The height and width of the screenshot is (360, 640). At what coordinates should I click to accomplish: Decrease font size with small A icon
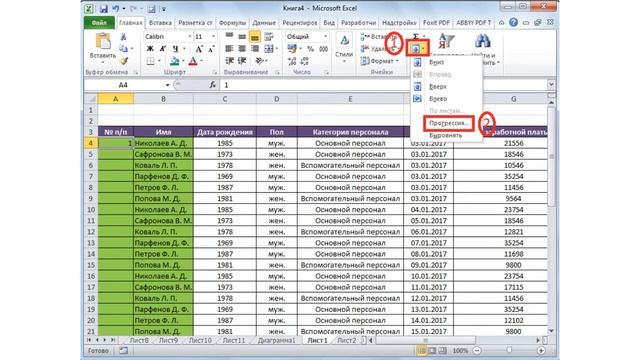tap(211, 49)
